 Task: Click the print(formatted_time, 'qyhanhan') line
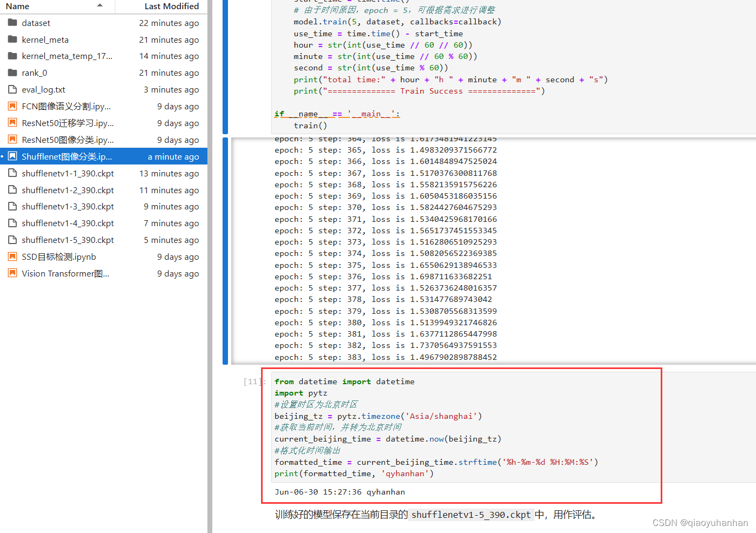(x=354, y=473)
